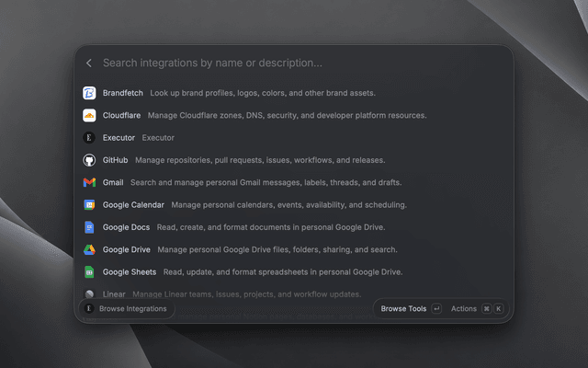Click the Google Docs icon
The height and width of the screenshot is (368, 588).
(89, 227)
